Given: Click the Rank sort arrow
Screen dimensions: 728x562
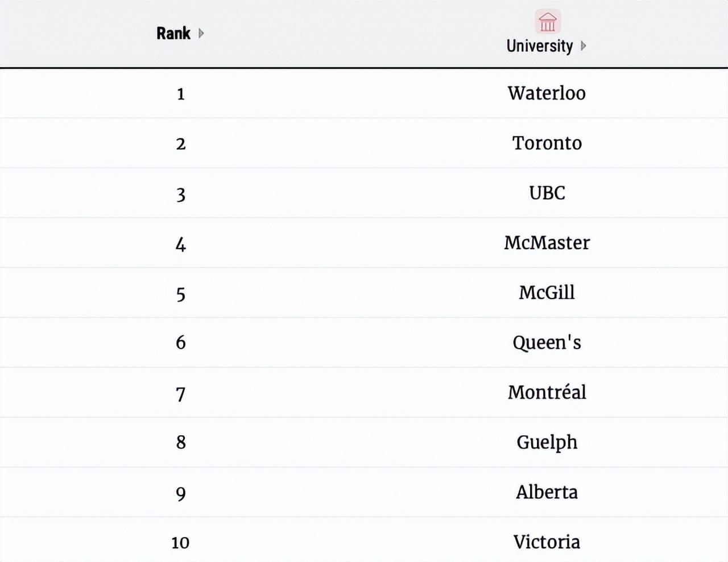Looking at the screenshot, I should (x=201, y=34).
